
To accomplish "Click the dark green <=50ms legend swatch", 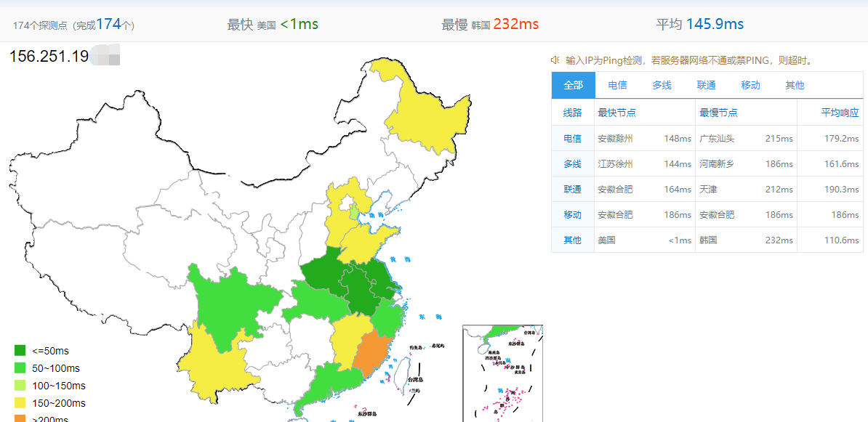I will (x=20, y=351).
